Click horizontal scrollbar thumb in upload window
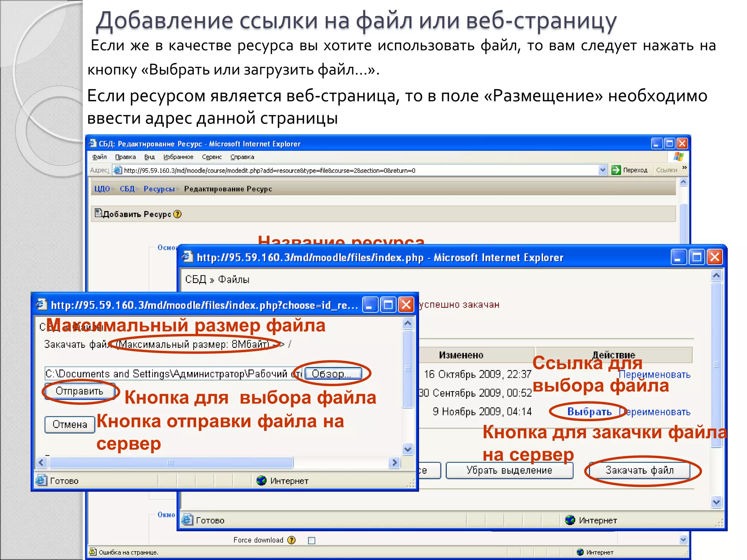This screenshot has height=560, width=747. click(x=171, y=463)
